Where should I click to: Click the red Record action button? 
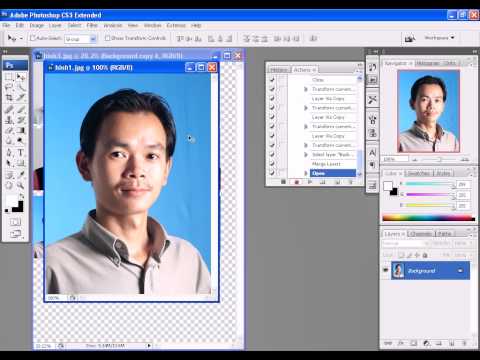coord(296,182)
